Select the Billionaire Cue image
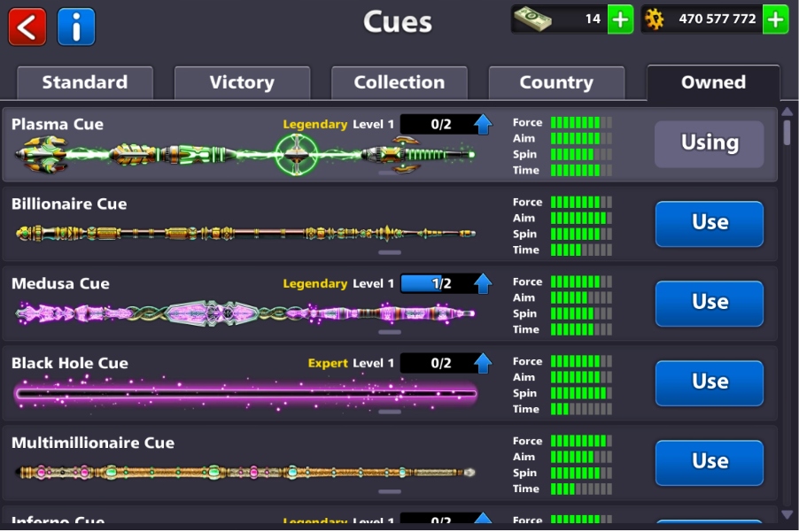 pyautogui.click(x=245, y=234)
